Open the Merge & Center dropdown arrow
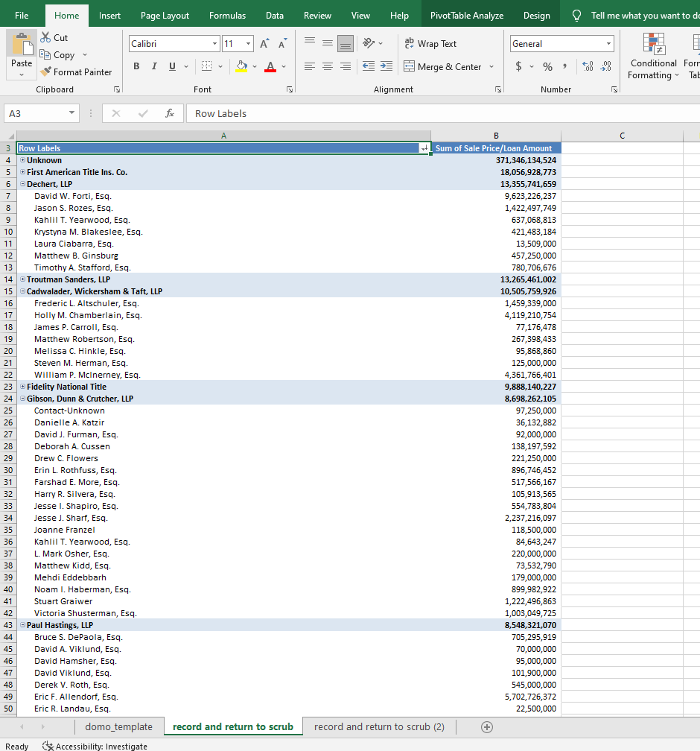700x751 pixels. tap(491, 66)
